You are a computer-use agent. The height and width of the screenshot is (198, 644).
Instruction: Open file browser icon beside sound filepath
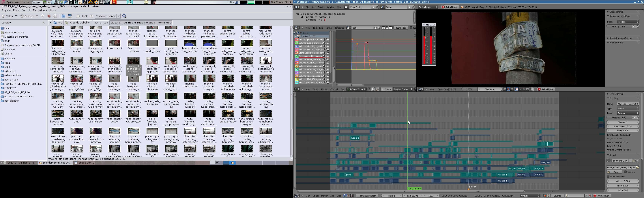pos(637,167)
